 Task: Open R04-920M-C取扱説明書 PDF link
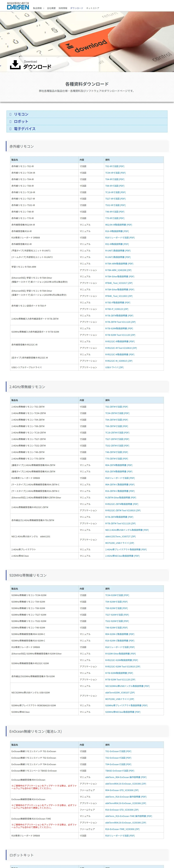pos(120,634)
